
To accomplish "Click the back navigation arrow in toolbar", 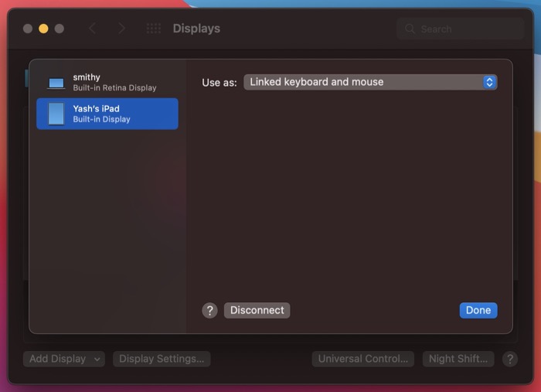I will coord(92,29).
